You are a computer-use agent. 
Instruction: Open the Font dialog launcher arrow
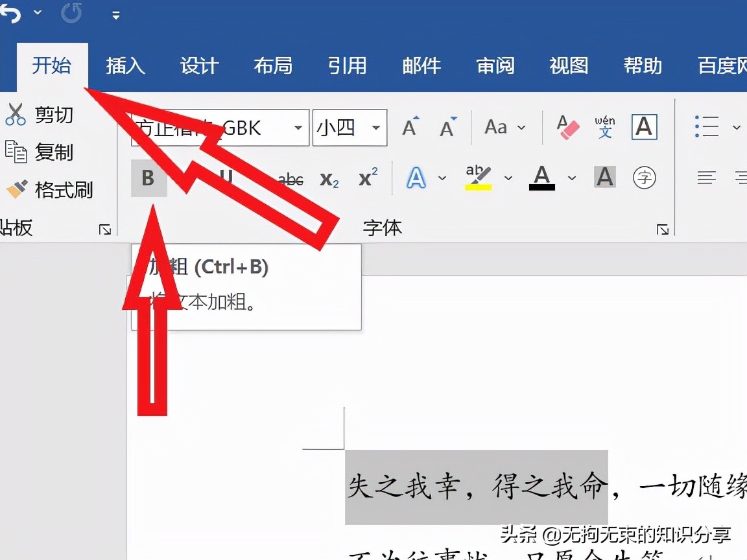tap(663, 229)
